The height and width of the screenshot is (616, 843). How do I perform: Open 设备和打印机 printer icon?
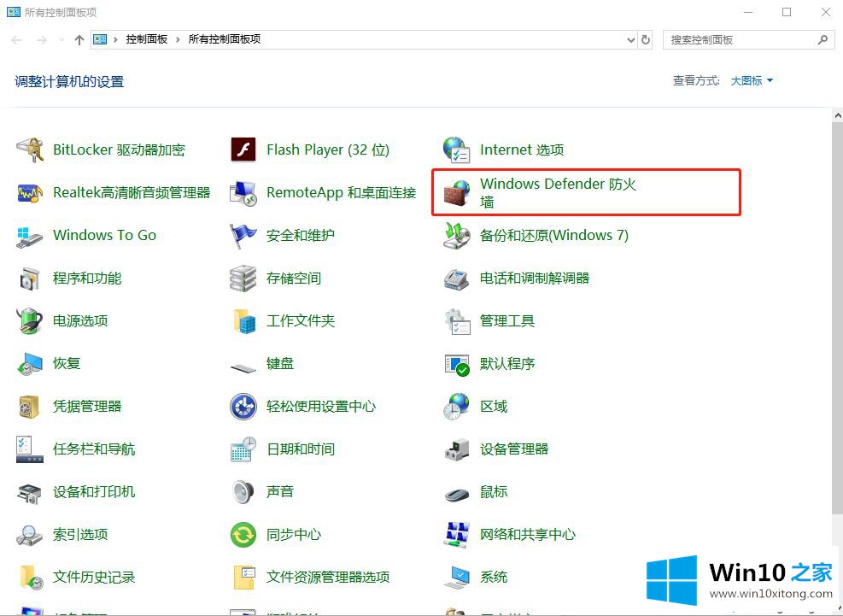pyautogui.click(x=30, y=492)
